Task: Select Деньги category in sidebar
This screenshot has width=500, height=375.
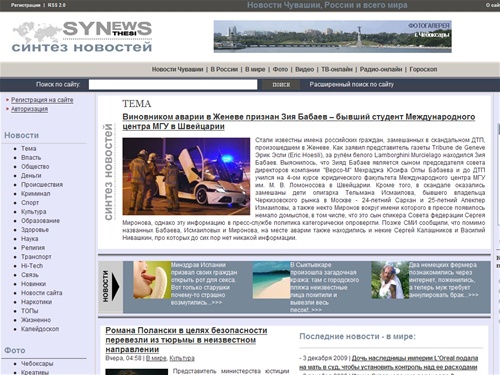Action: 31,175
